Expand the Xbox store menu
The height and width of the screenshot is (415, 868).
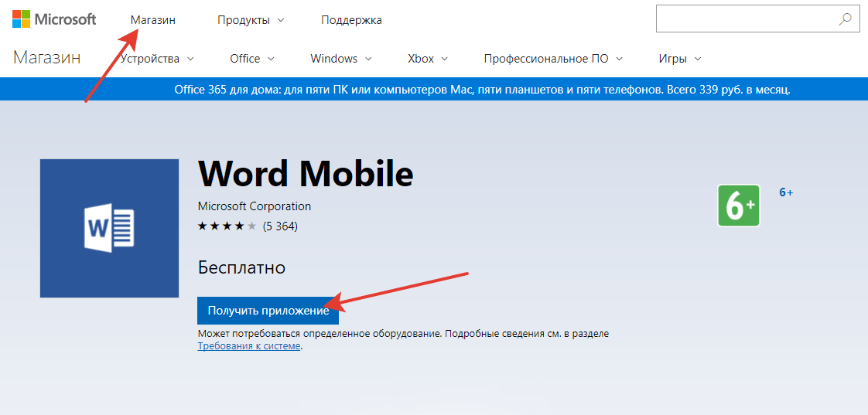[427, 59]
